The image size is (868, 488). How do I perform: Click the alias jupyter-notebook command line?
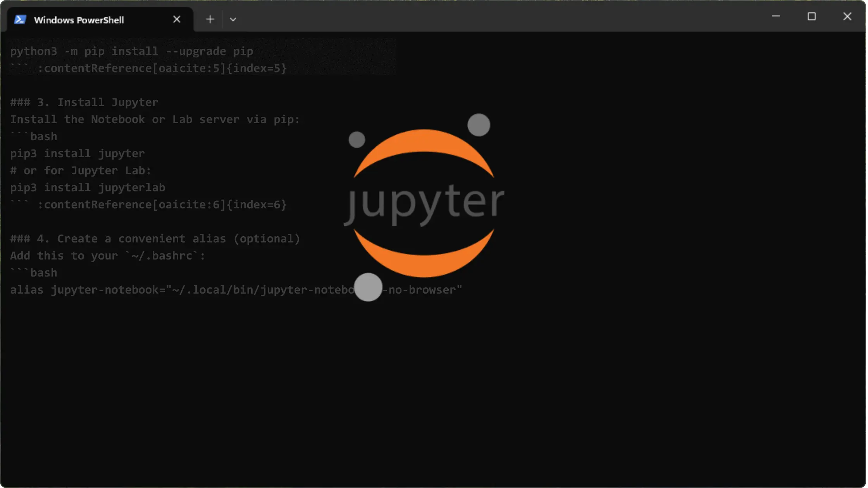(x=181, y=290)
